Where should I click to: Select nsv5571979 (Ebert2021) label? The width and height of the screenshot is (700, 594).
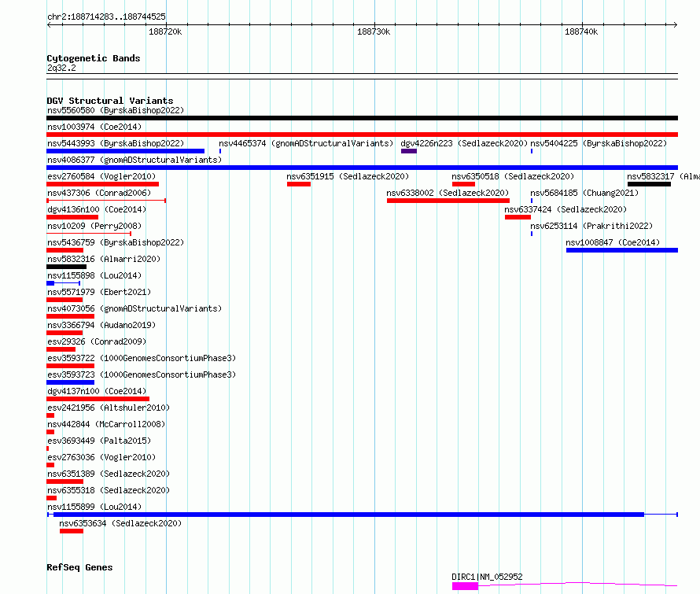point(99,292)
